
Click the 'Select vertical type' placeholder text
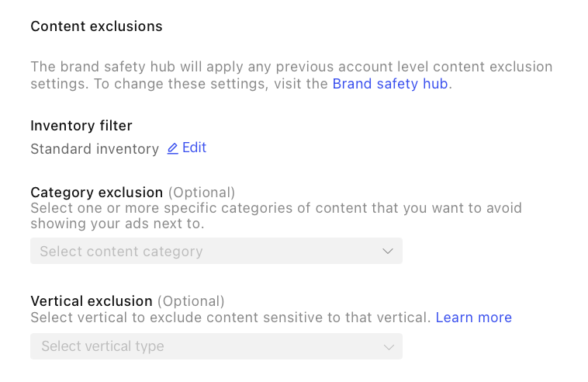(x=102, y=346)
